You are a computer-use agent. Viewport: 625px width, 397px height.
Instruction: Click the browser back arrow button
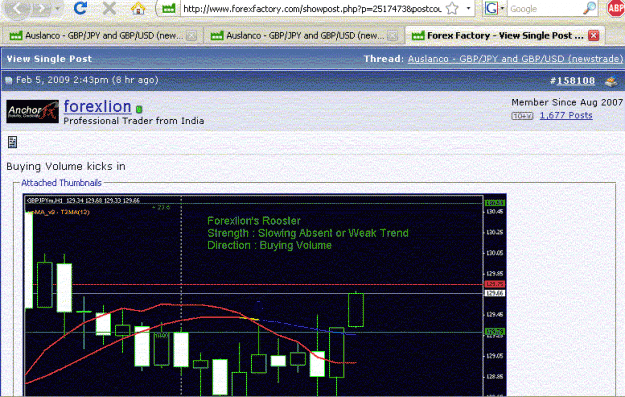coord(17,8)
